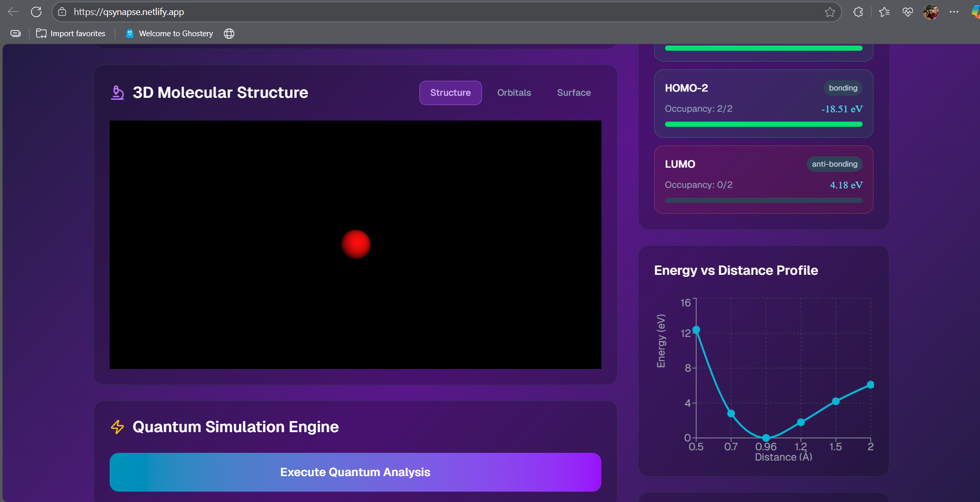Click the microscope icon beside 3D Molecular Structure
Viewport: 980px width, 502px height.
coord(118,93)
